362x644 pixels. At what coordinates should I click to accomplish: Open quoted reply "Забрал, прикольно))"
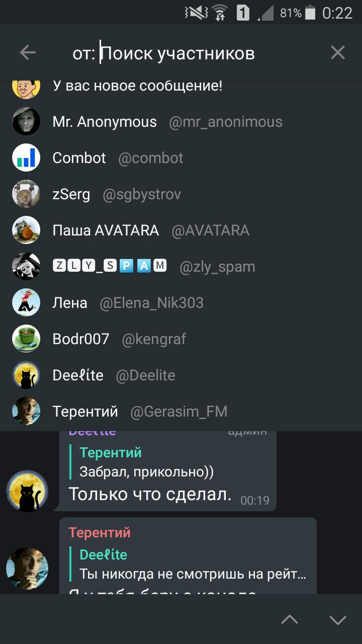tap(146, 462)
